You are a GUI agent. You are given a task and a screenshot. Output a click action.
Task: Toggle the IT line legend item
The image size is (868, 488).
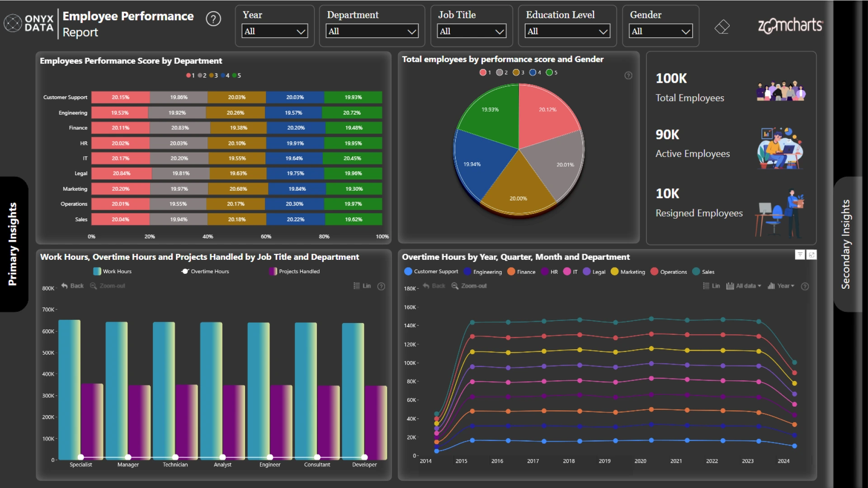point(570,272)
